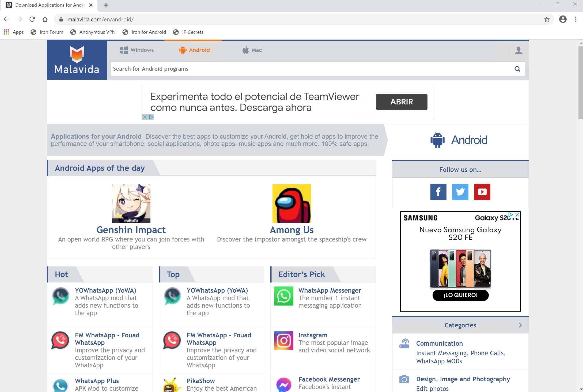This screenshot has height=392, width=583.
Task: Open the Anonymous VPN bookmark
Action: [x=93, y=32]
